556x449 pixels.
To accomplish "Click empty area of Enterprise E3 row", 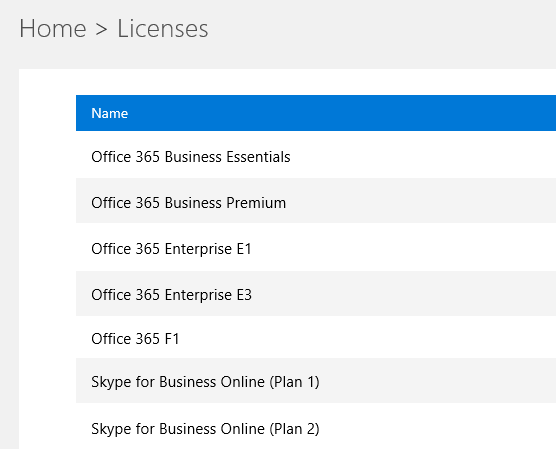I will pos(404,295).
